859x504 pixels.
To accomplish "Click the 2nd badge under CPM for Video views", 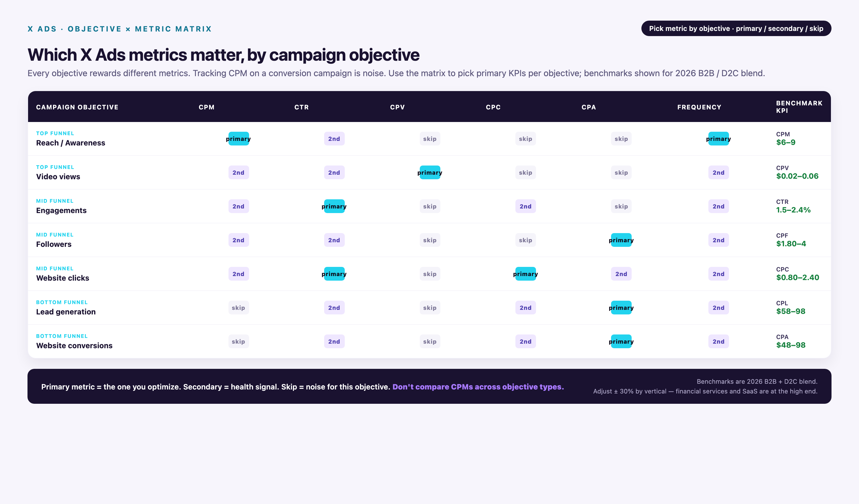I will tap(238, 173).
